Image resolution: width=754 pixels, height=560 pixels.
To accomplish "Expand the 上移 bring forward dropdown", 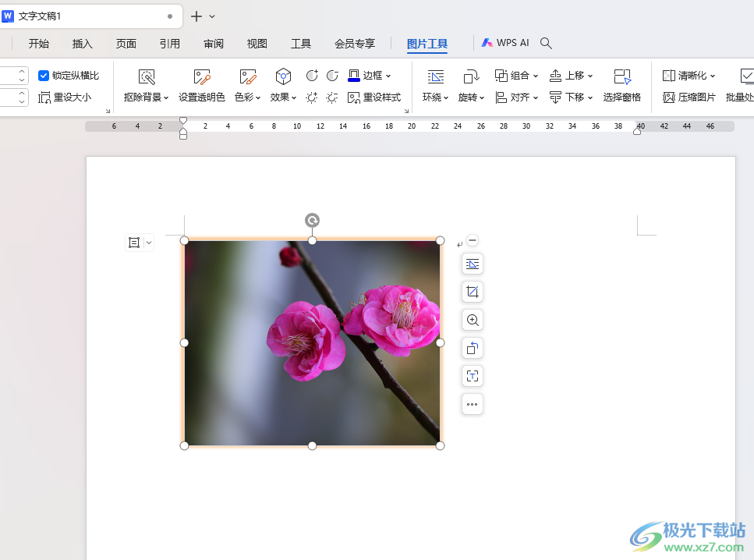I will click(x=590, y=76).
